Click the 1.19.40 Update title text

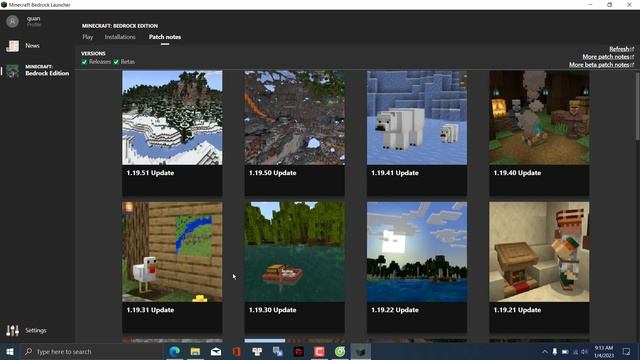click(517, 173)
